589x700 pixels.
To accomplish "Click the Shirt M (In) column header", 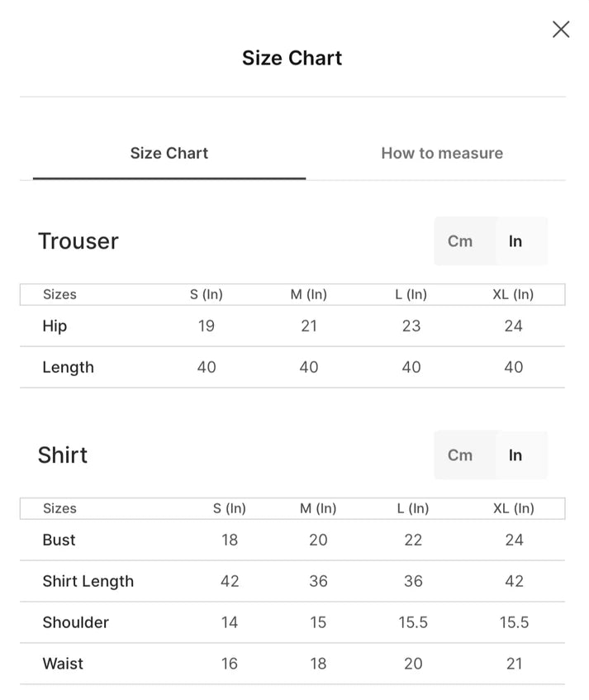I will [318, 508].
